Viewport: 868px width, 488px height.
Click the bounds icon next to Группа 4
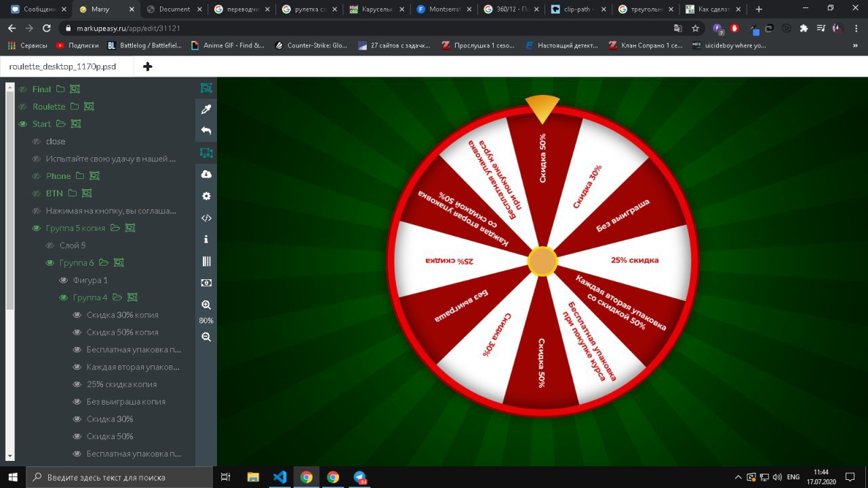click(x=132, y=298)
